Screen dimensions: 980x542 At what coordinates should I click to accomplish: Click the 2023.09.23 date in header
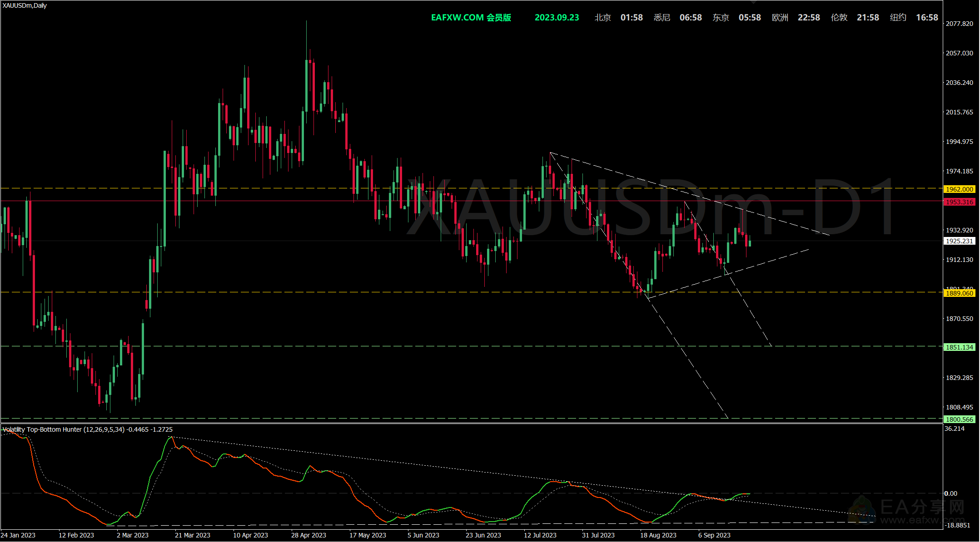coord(557,17)
